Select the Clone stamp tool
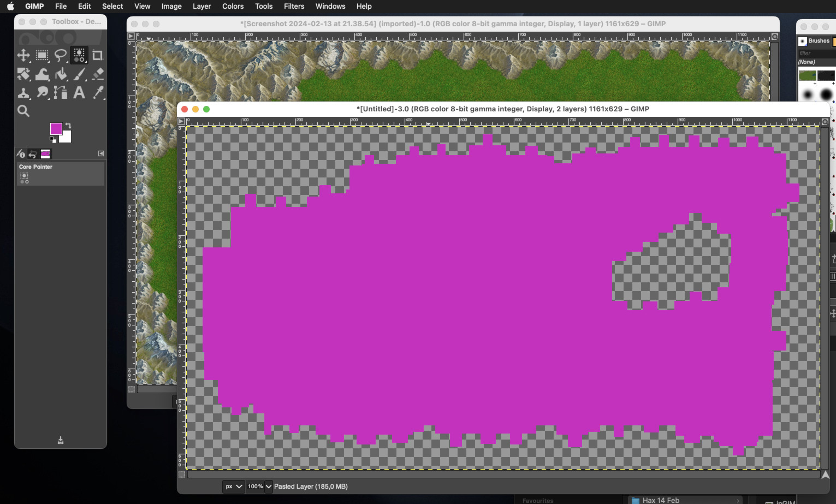Screen dimensions: 836x504 pyautogui.click(x=23, y=92)
